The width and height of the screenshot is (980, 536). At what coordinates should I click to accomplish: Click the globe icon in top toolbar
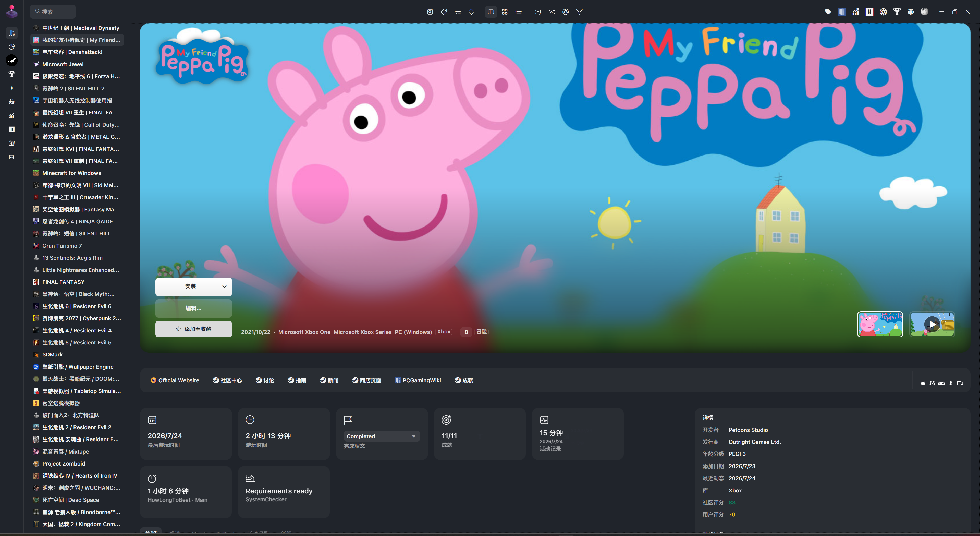click(566, 12)
